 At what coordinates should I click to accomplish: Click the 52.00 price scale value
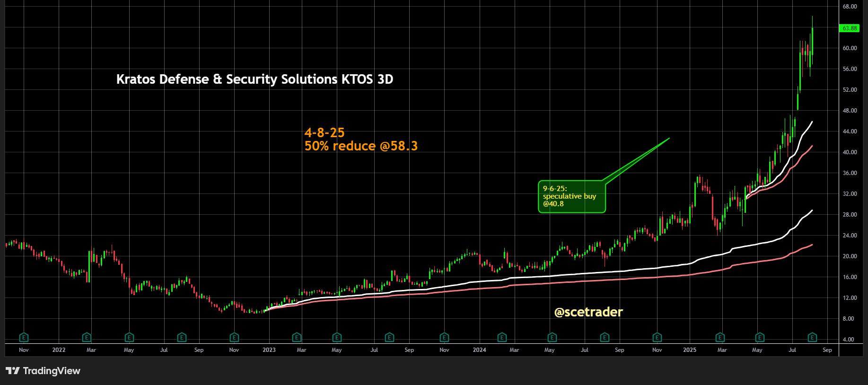pos(850,90)
